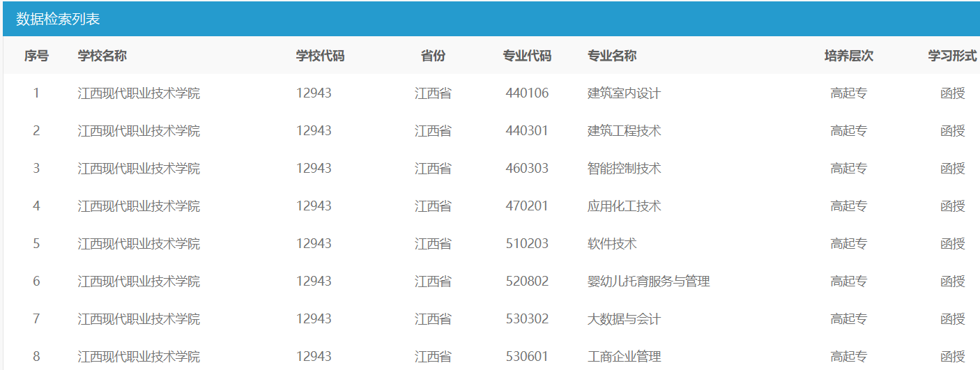This screenshot has width=980, height=370.
Task: Click the 学习形式 column header
Action: pyautogui.click(x=952, y=56)
